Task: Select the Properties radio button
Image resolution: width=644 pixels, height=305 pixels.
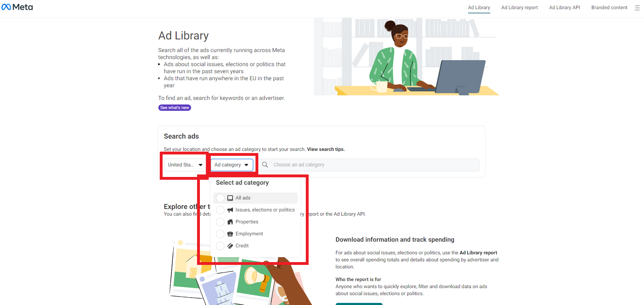Action: coord(220,222)
